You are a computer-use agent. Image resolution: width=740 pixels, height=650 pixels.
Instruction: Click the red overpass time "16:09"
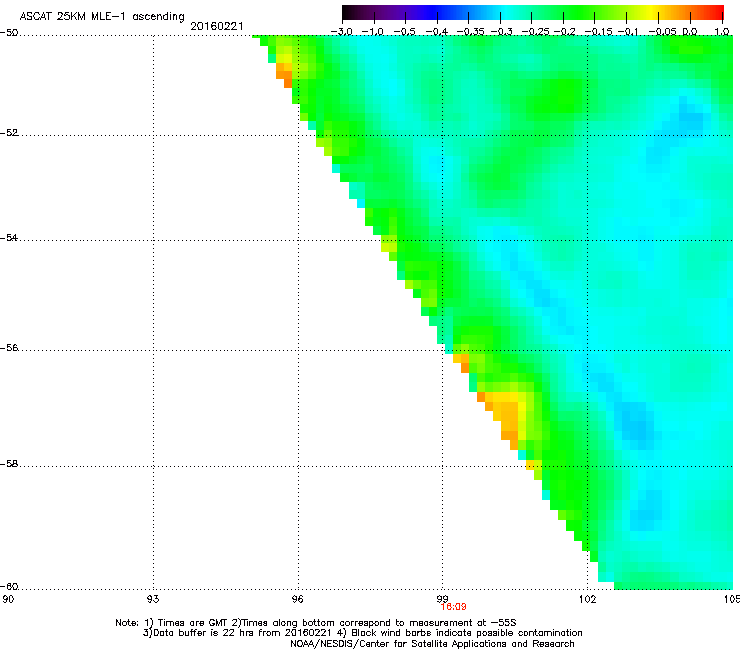[454, 607]
